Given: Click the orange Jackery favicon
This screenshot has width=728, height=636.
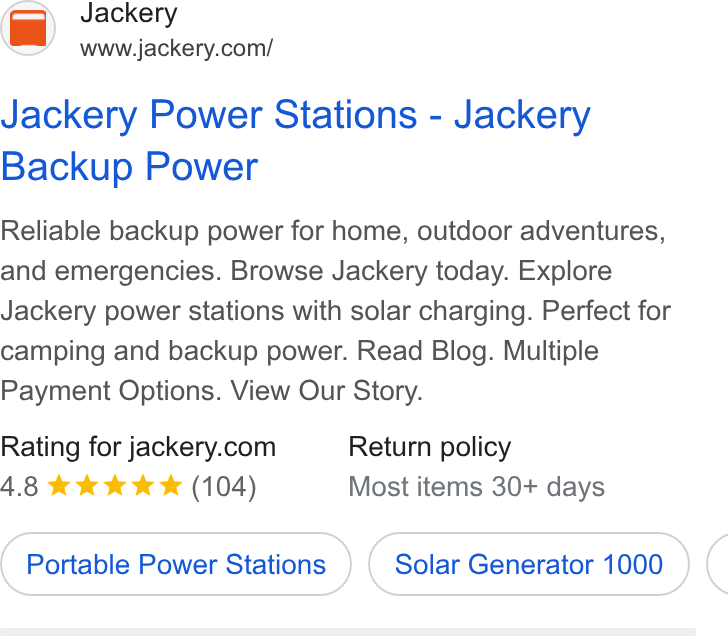Looking at the screenshot, I should 28,28.
